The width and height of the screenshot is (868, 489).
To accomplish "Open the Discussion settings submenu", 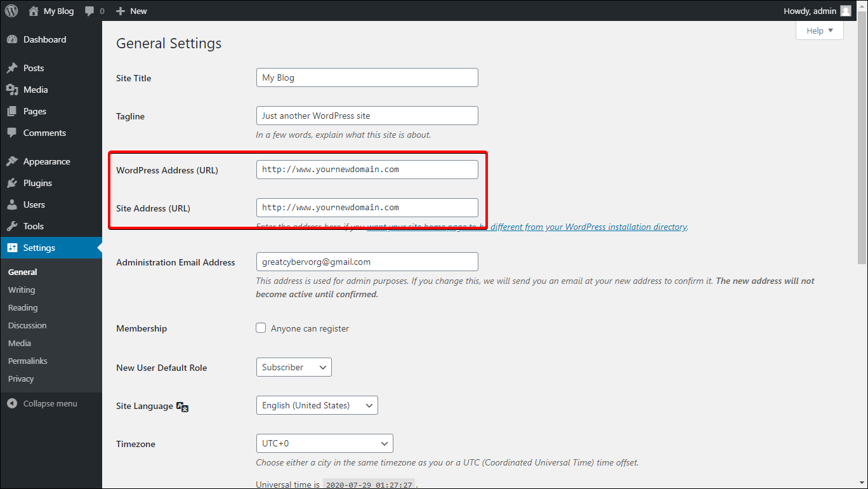I will pos(27,325).
